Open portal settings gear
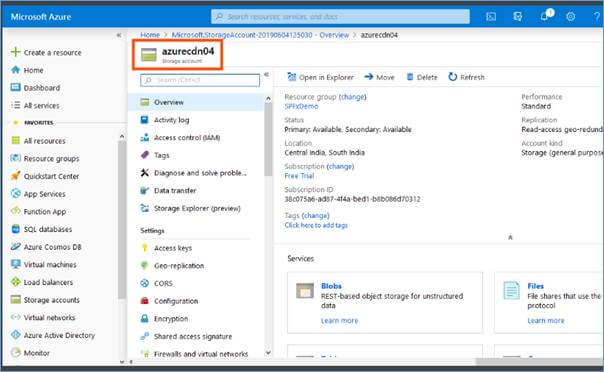Screen dimensions: 604x372 570,17
